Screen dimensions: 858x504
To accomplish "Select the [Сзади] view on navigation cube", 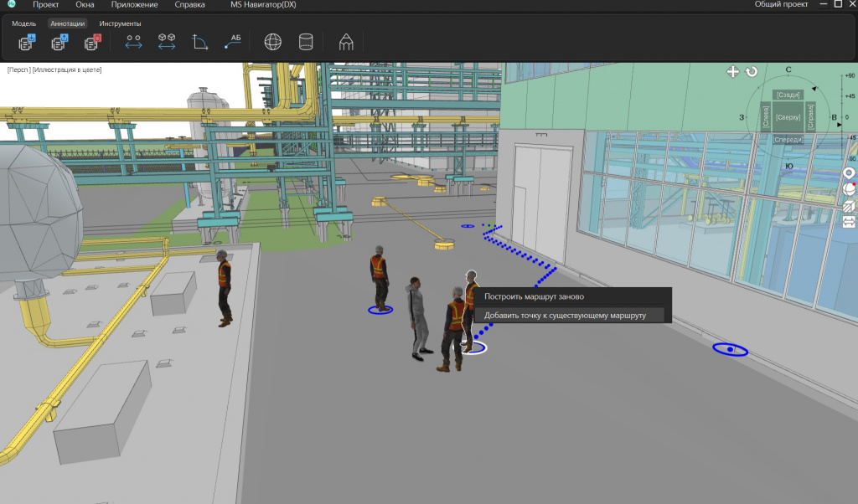I will 788,95.
